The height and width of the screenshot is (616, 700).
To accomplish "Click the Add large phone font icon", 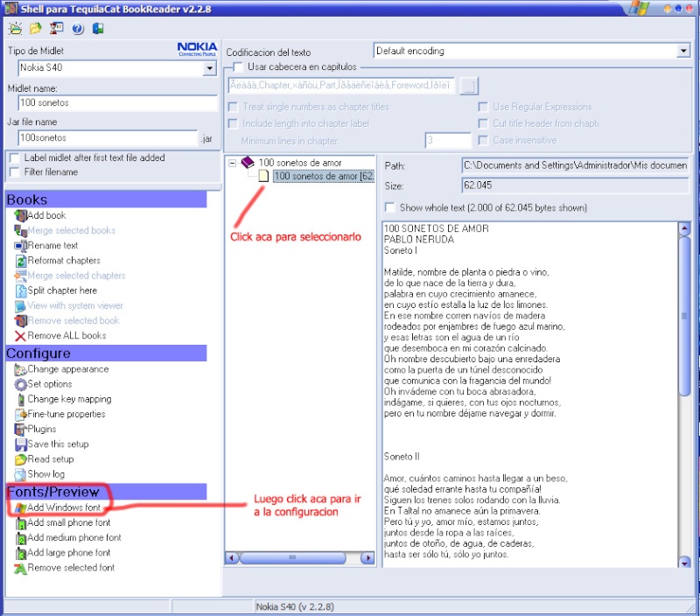I will click(x=20, y=554).
